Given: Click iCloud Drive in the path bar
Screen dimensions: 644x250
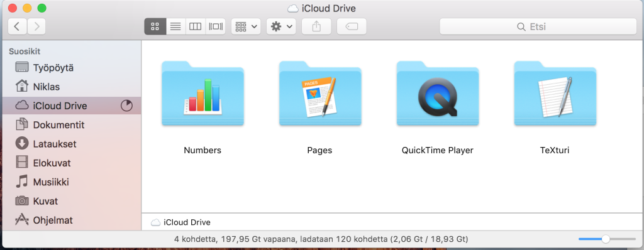Looking at the screenshot, I should click(x=180, y=222).
